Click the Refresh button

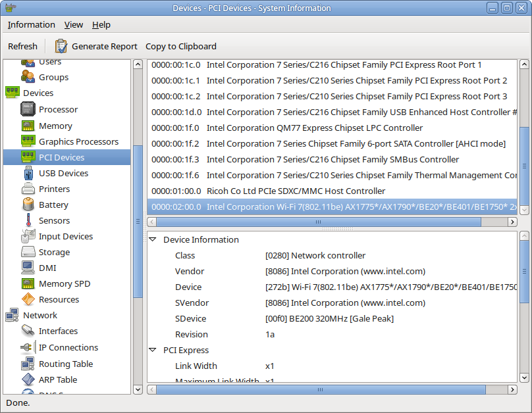(x=23, y=47)
